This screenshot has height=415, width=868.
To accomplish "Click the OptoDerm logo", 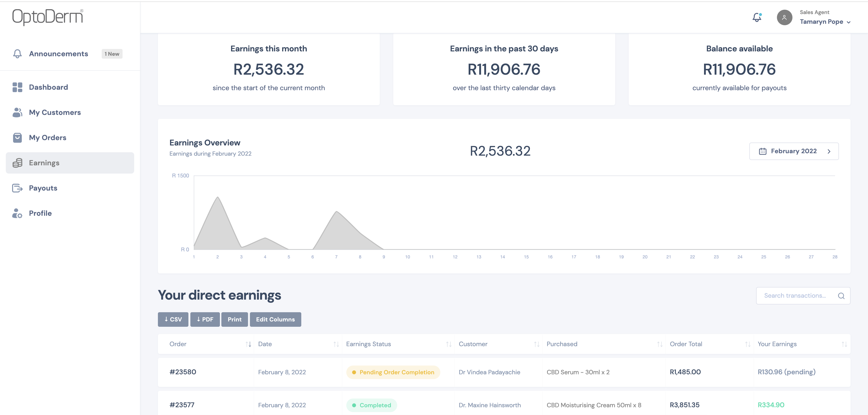I will (48, 17).
